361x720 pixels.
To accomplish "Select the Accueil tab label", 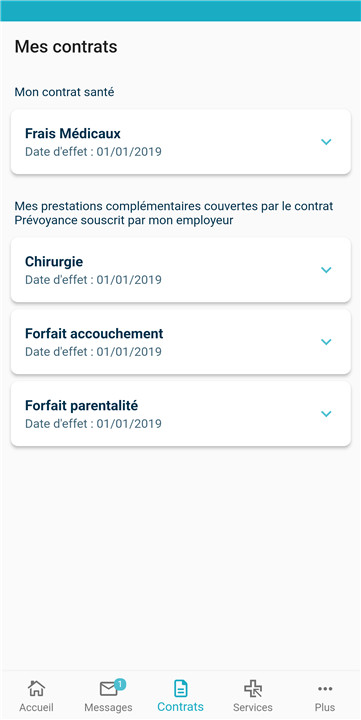I will point(36,707).
